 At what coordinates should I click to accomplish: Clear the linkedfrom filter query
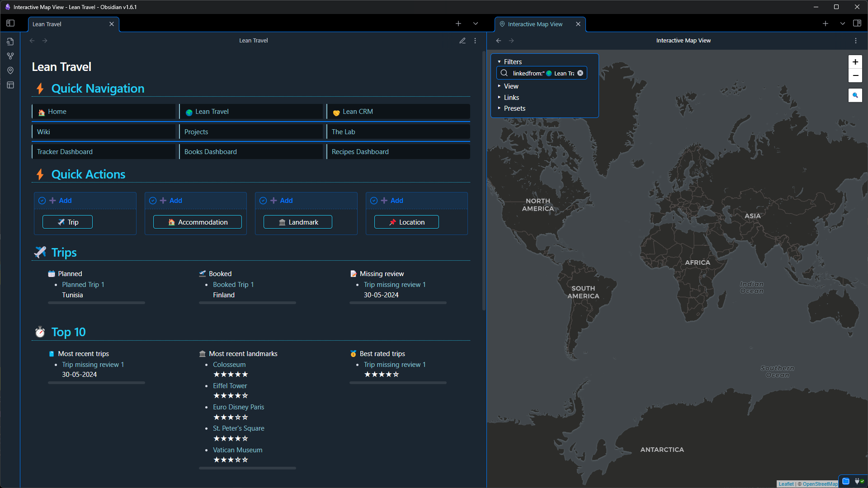coord(580,73)
